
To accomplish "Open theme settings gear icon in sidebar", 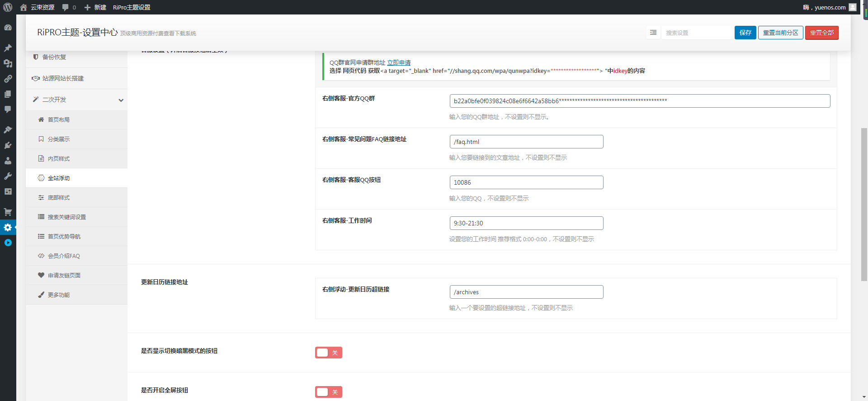I will (x=8, y=227).
